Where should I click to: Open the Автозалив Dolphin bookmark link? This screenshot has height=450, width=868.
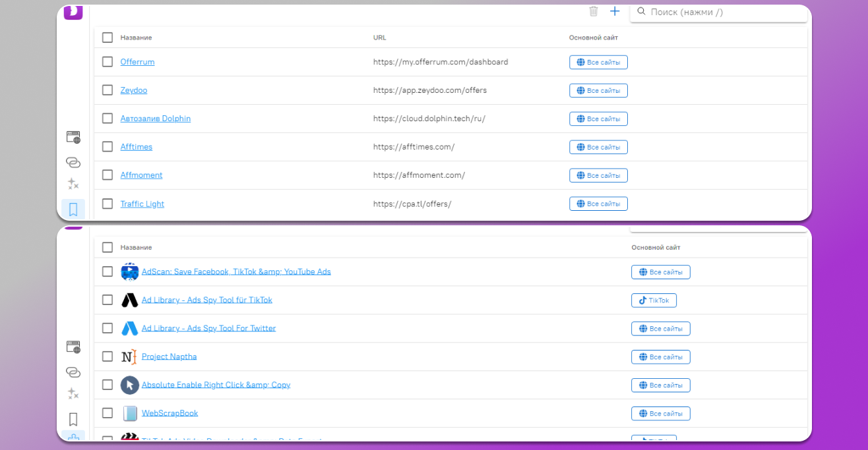155,119
